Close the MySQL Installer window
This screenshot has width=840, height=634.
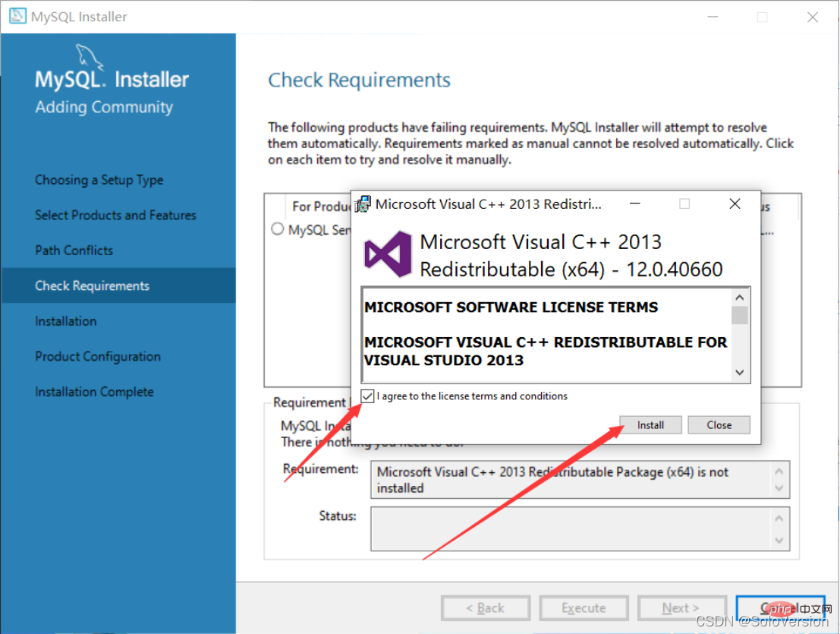(812, 17)
